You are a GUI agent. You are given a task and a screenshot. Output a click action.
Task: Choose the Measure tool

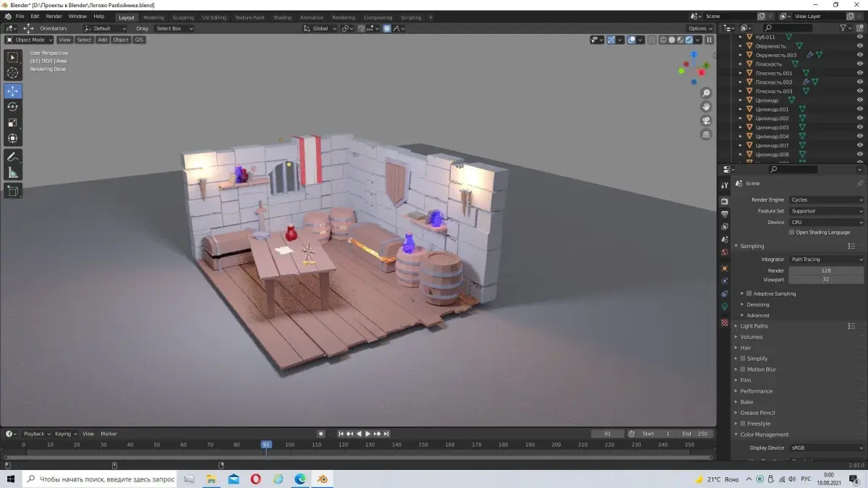click(x=13, y=173)
